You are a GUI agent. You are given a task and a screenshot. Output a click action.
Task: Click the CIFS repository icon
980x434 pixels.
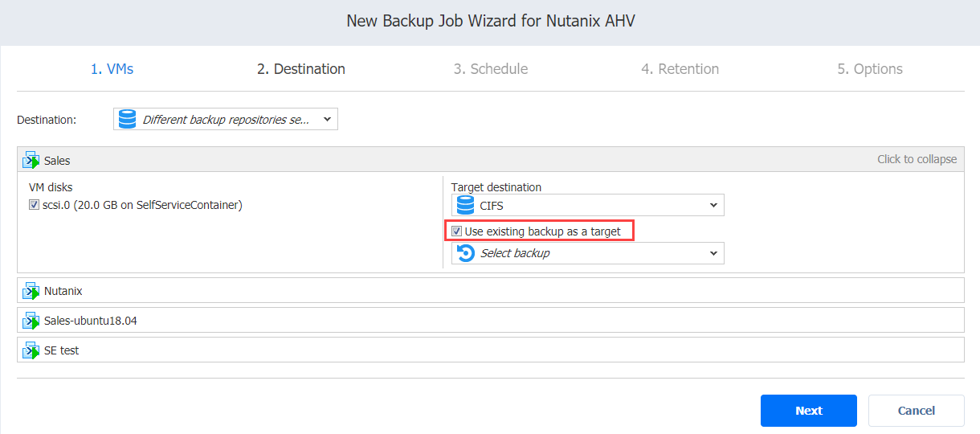[x=465, y=206]
